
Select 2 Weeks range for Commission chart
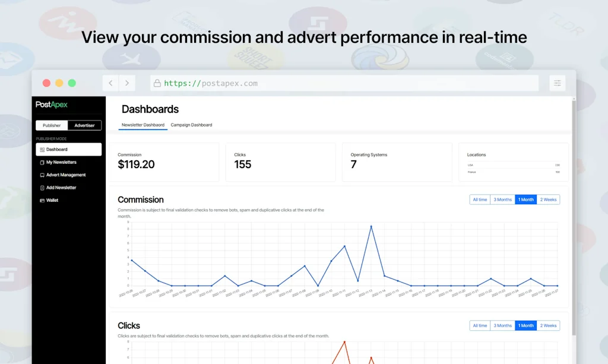coord(548,200)
